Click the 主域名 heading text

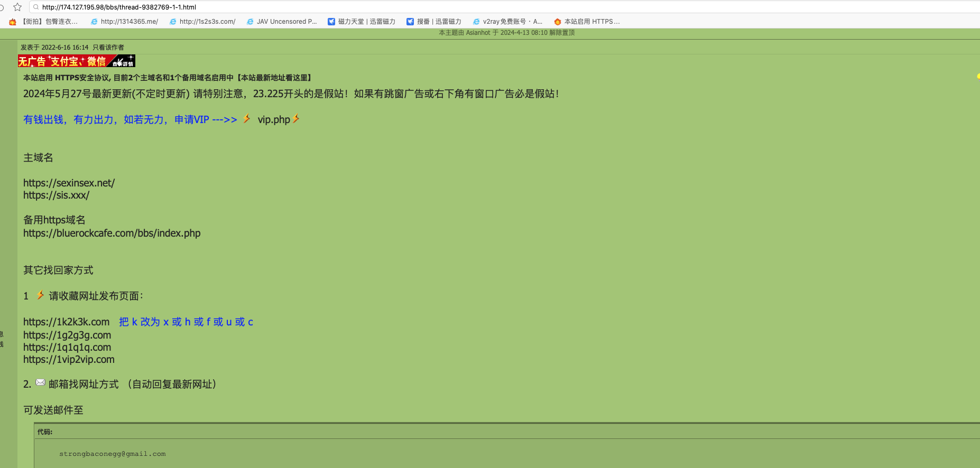(38, 157)
